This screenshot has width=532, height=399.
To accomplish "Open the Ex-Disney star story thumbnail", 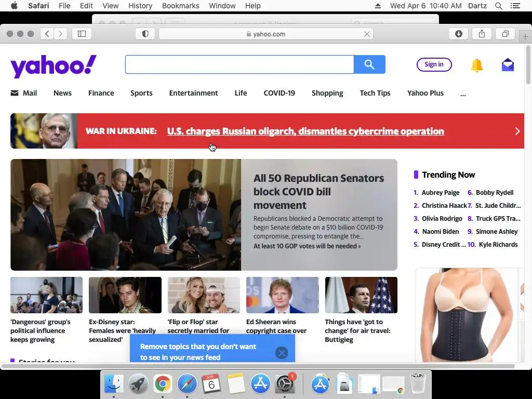I will click(x=125, y=295).
